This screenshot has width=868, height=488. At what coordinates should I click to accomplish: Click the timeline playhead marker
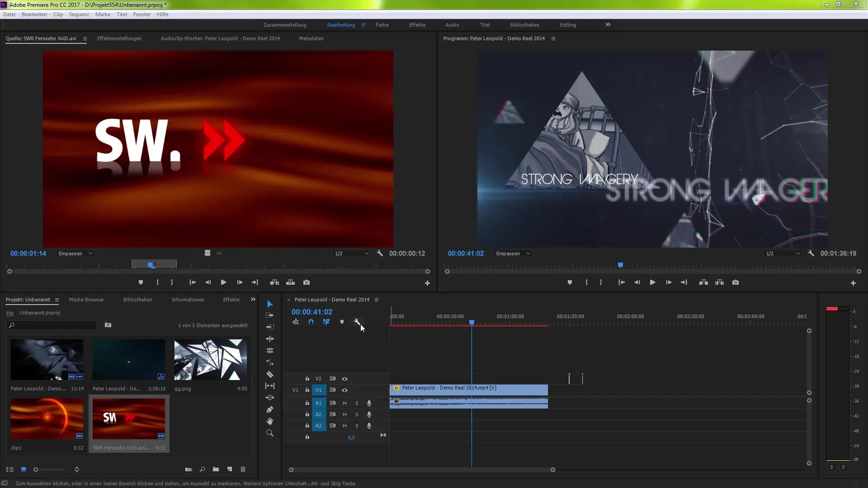click(472, 323)
